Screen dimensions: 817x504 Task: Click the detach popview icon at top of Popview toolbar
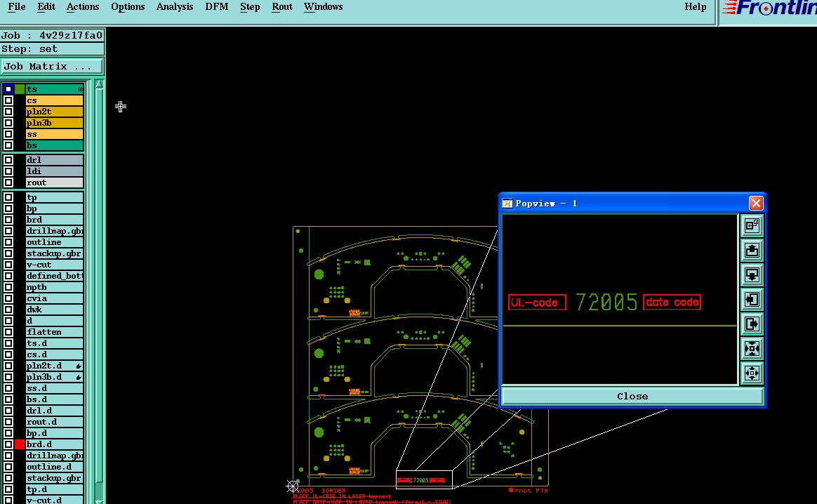(x=751, y=226)
